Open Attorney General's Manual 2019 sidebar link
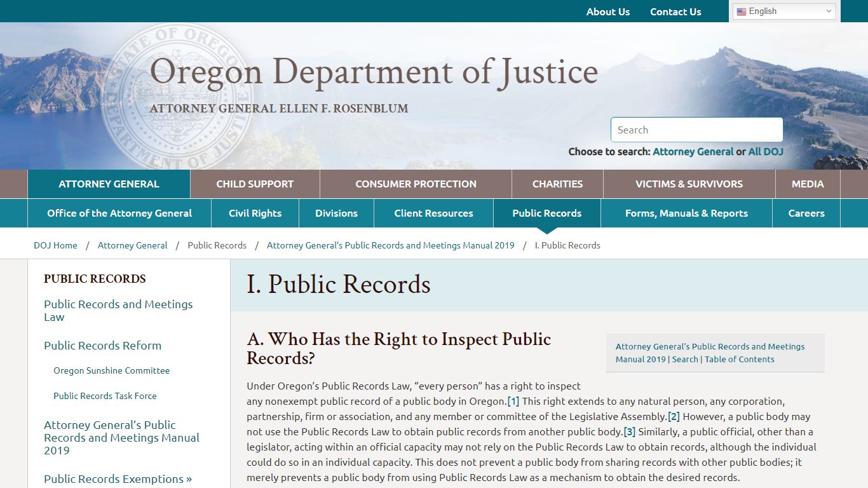The image size is (868, 488). coord(121,438)
